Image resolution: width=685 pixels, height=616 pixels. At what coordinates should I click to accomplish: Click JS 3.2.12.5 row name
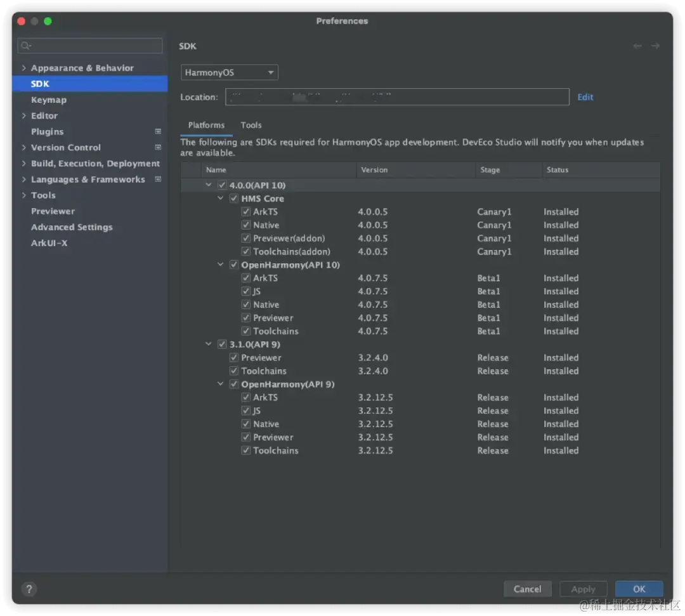click(257, 410)
